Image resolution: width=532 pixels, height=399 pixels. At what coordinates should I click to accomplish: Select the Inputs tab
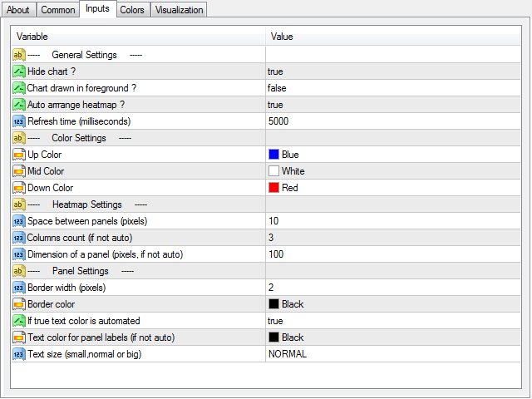point(97,8)
